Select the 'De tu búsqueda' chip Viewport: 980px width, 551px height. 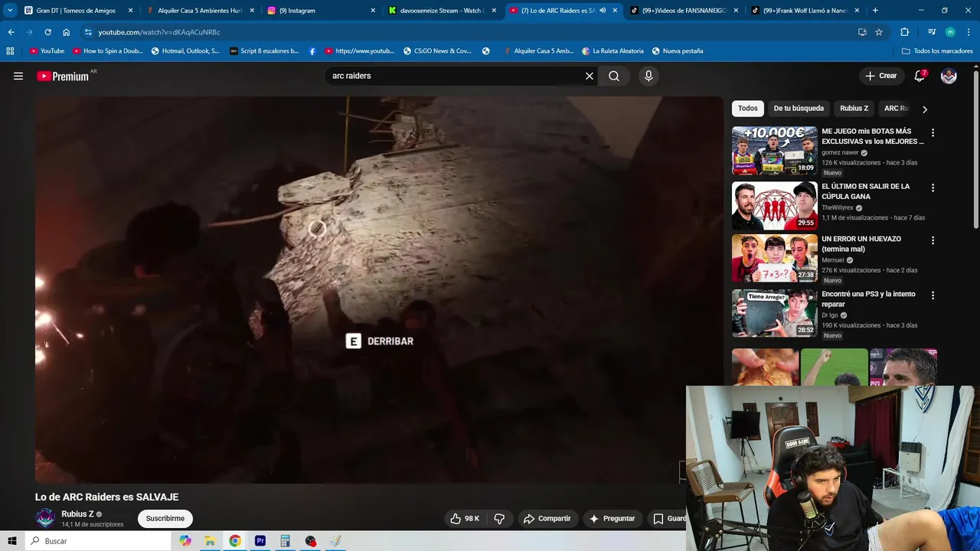click(799, 108)
